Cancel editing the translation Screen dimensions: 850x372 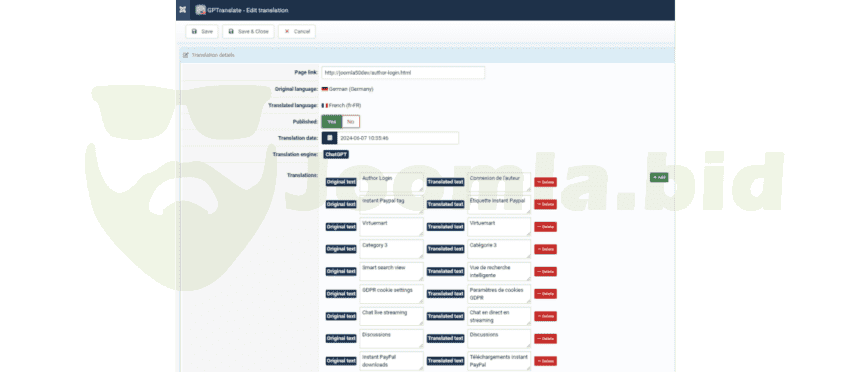pyautogui.click(x=297, y=31)
